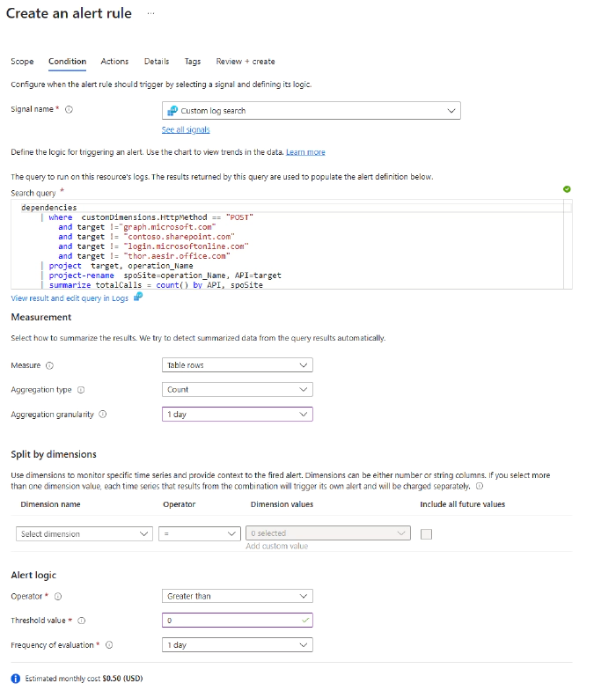Click info icon next to Signal name
This screenshot has width=616, height=698.
pyautogui.click(x=70, y=110)
